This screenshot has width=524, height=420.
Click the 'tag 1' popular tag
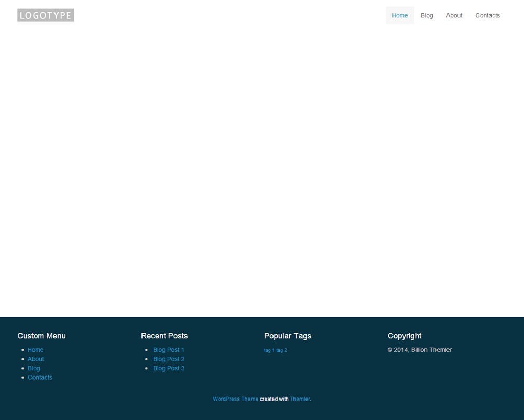[269, 350]
